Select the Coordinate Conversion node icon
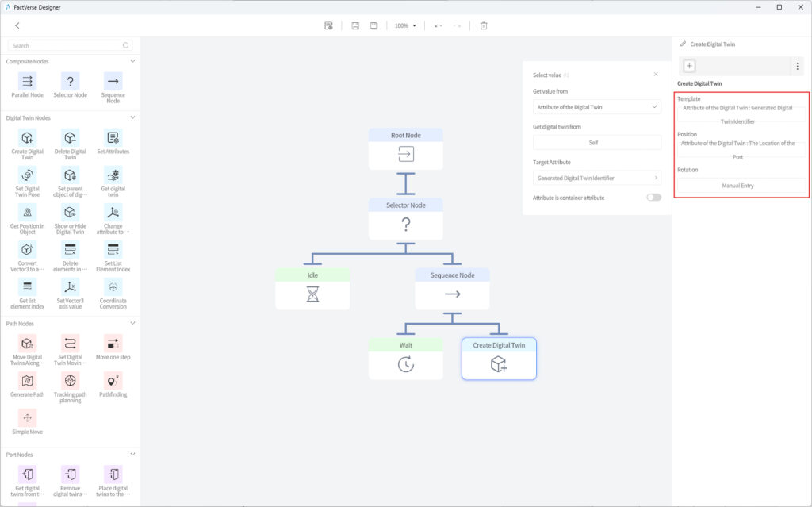The height and width of the screenshot is (507, 812). tap(113, 287)
